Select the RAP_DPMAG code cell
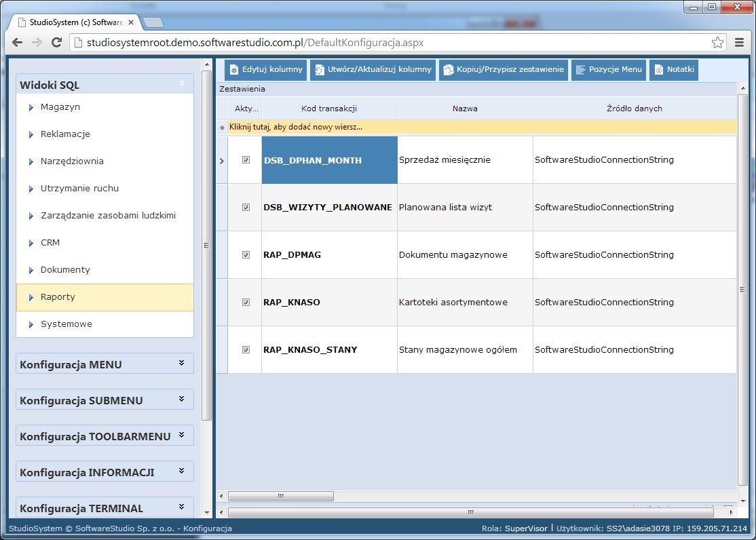This screenshot has width=756, height=540. (330, 254)
